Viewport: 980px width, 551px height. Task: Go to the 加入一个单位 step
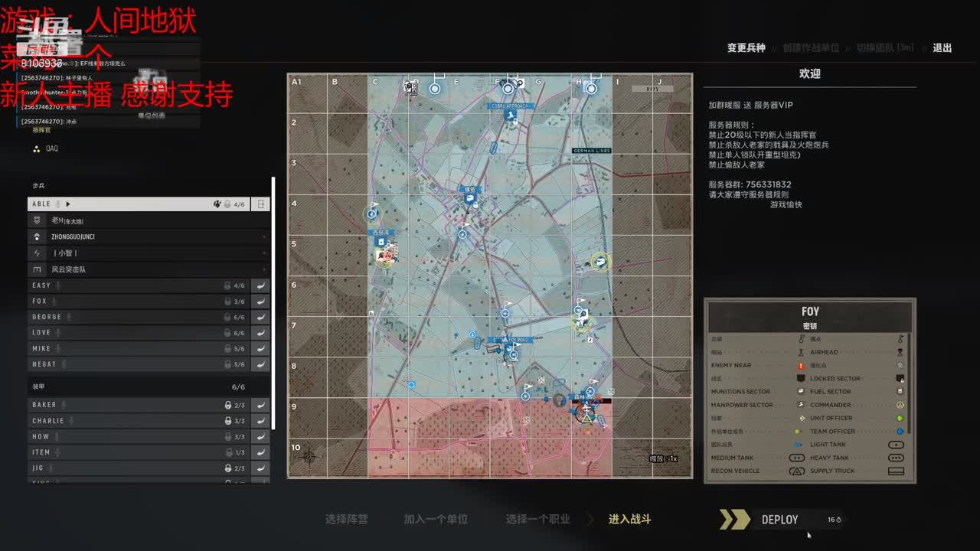coord(436,519)
